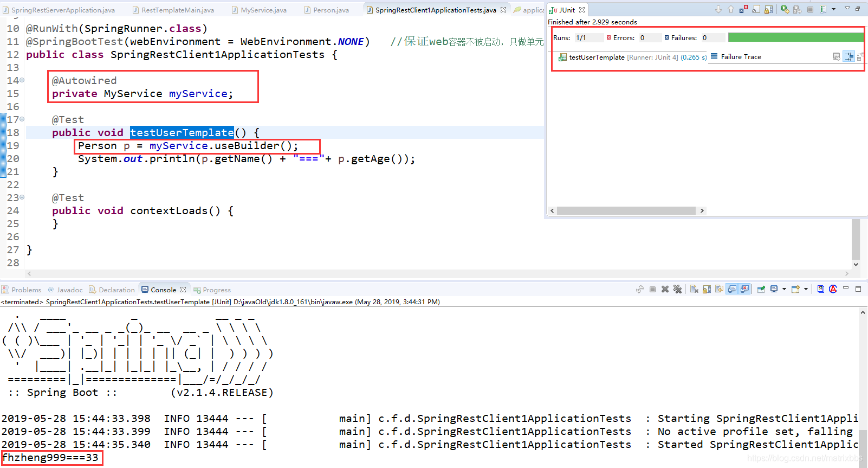This screenshot has width=868, height=468.
Task: Open the Problems view tab
Action: (x=21, y=290)
